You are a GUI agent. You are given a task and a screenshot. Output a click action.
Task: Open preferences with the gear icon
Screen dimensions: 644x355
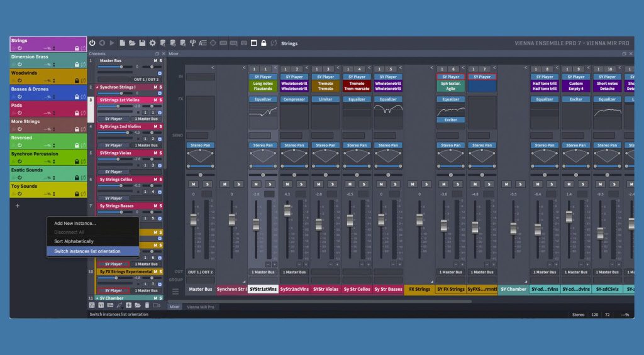[x=152, y=43]
